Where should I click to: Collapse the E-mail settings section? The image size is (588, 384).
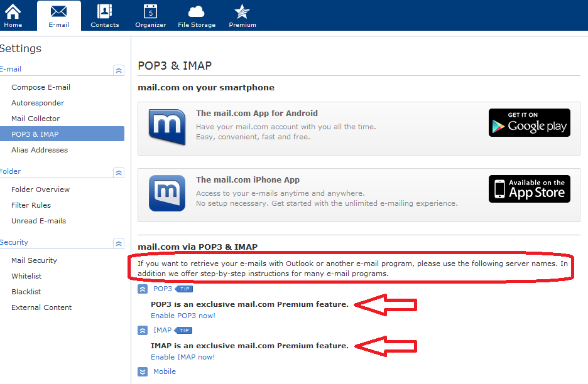pos(119,70)
